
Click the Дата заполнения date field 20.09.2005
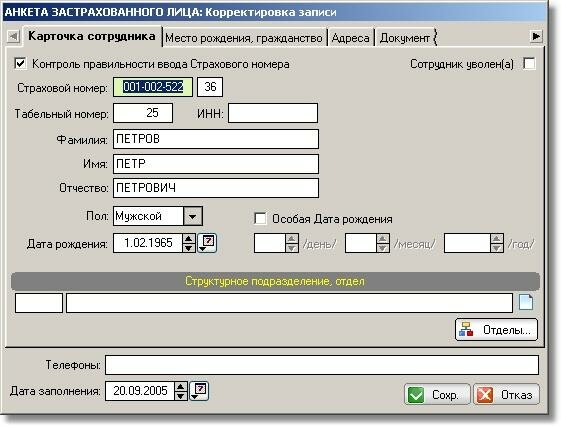click(140, 391)
